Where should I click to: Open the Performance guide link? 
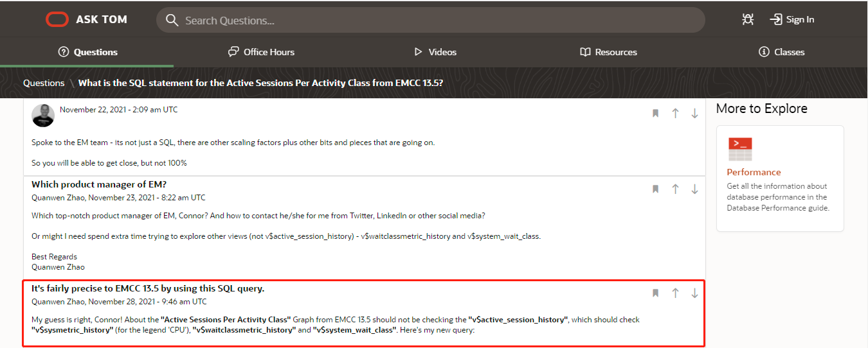tap(754, 172)
